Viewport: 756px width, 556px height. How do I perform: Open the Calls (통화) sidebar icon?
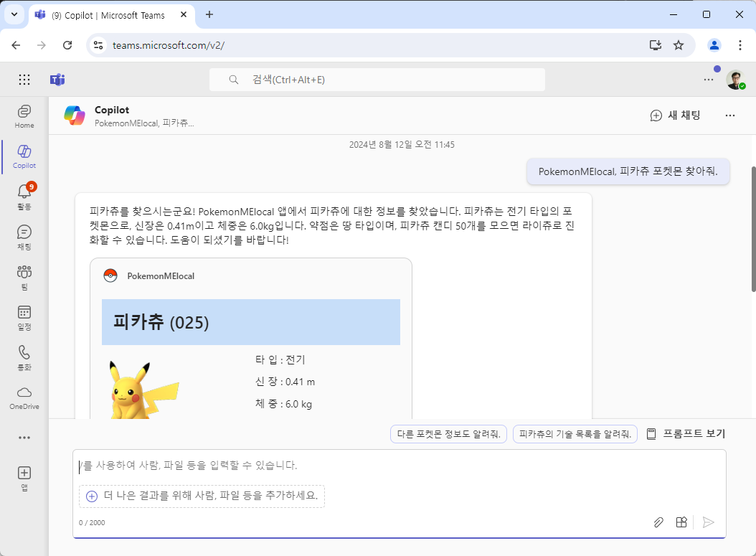24,358
